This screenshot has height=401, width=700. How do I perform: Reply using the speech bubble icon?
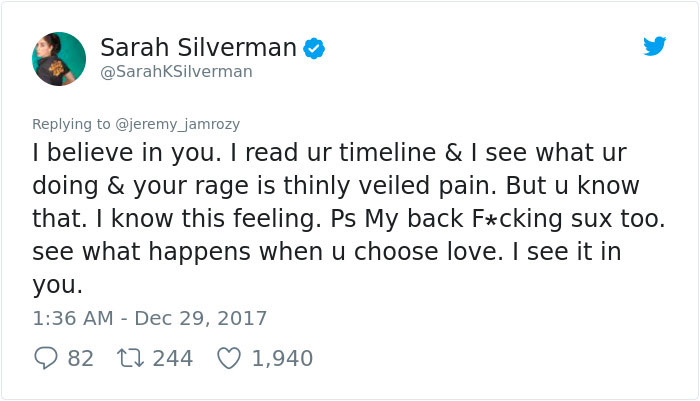coord(46,358)
